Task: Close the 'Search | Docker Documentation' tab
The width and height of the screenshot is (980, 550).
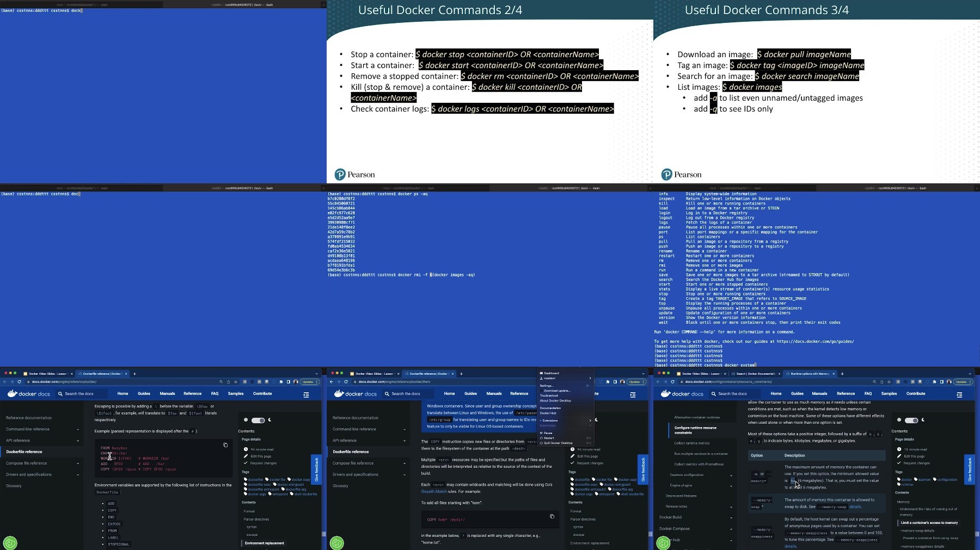Action: pyautogui.click(x=780, y=374)
